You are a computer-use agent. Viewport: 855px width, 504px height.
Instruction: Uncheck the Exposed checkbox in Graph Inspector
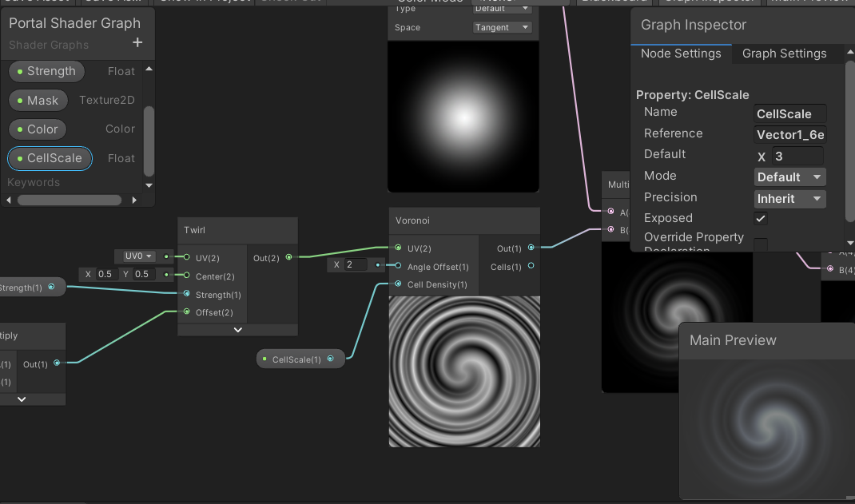761,219
